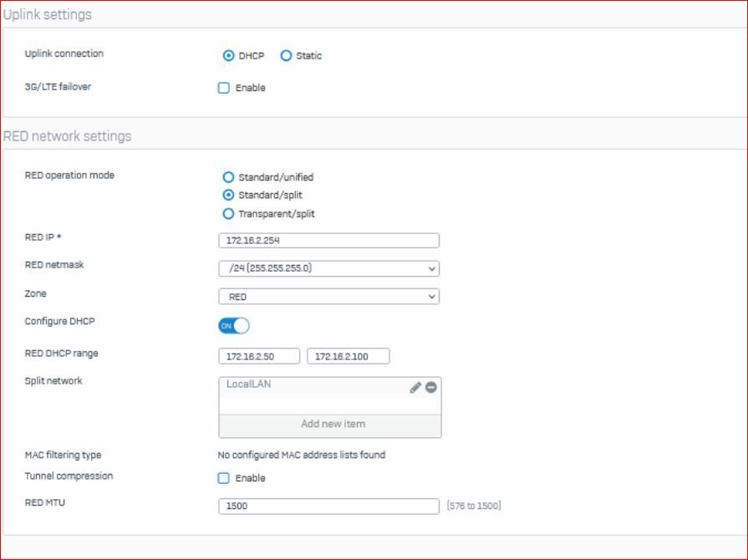Choose Static uplink connection

point(287,56)
